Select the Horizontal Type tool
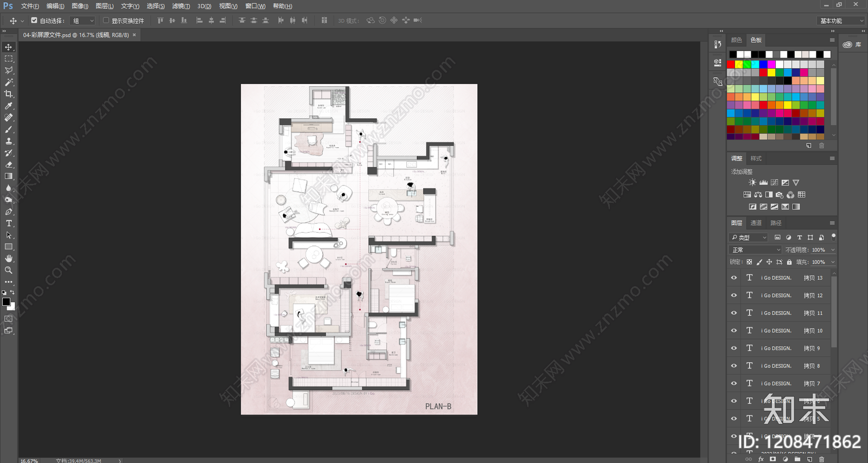868x463 pixels. [x=9, y=223]
